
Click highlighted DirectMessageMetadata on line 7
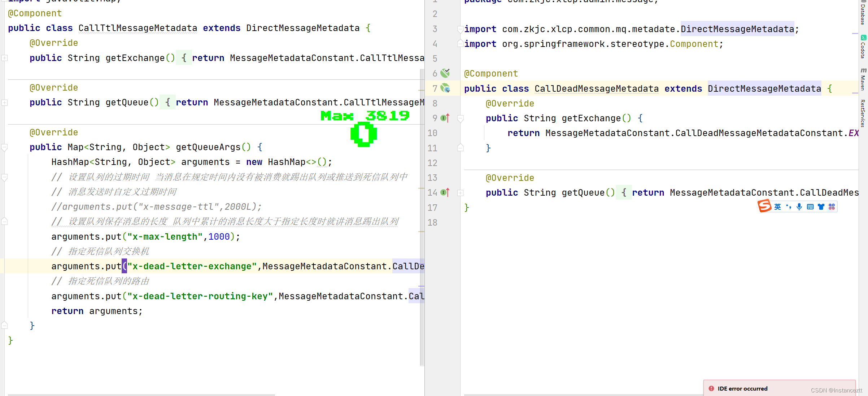pos(764,88)
